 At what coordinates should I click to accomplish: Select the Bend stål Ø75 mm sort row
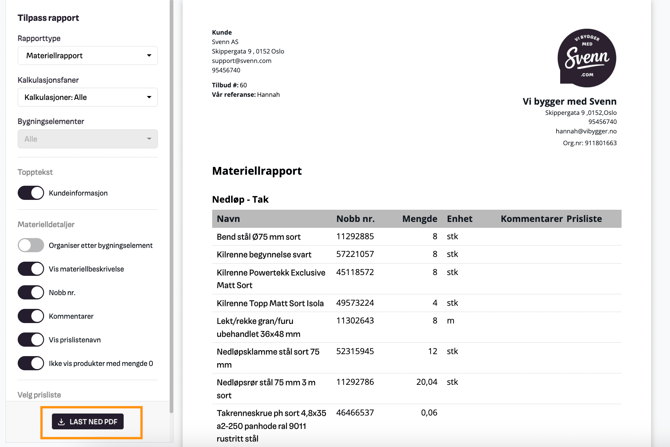[258, 237]
